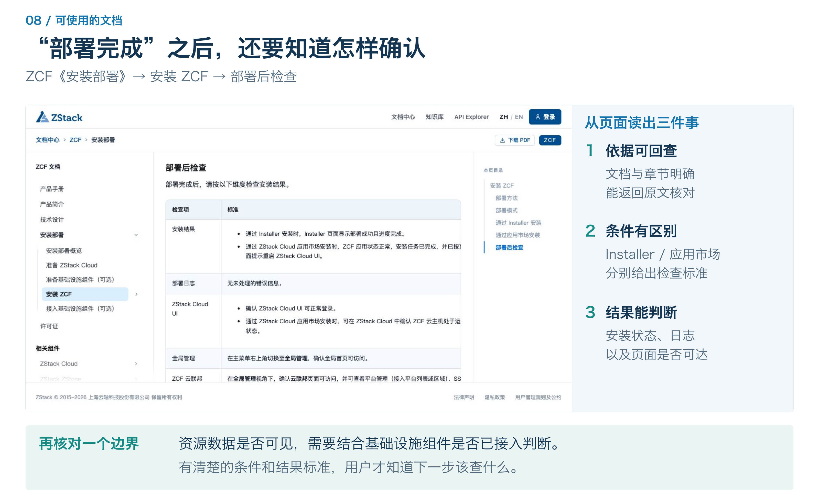Expand the ZStack Cloud sidebar chevron
819x504 pixels.
click(x=136, y=364)
